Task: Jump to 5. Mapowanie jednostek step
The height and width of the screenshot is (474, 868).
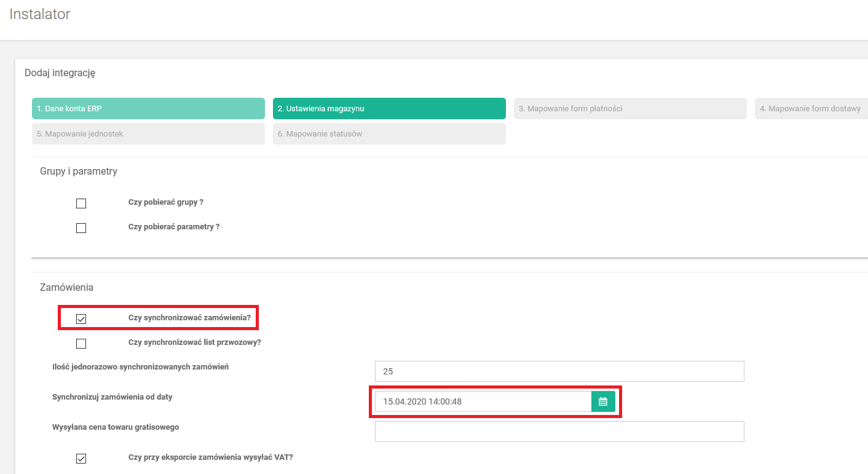Action: click(x=148, y=133)
